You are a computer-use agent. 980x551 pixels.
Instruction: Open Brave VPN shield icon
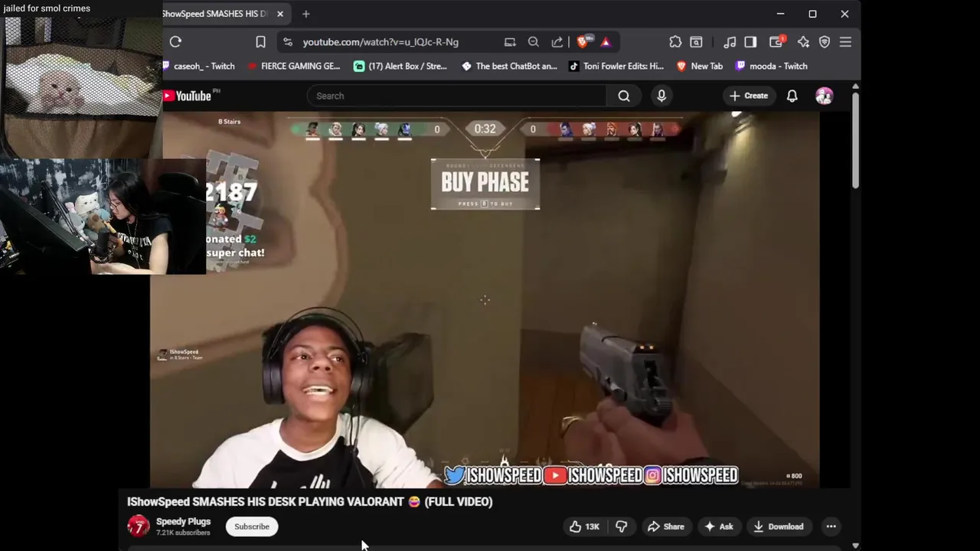coord(825,42)
